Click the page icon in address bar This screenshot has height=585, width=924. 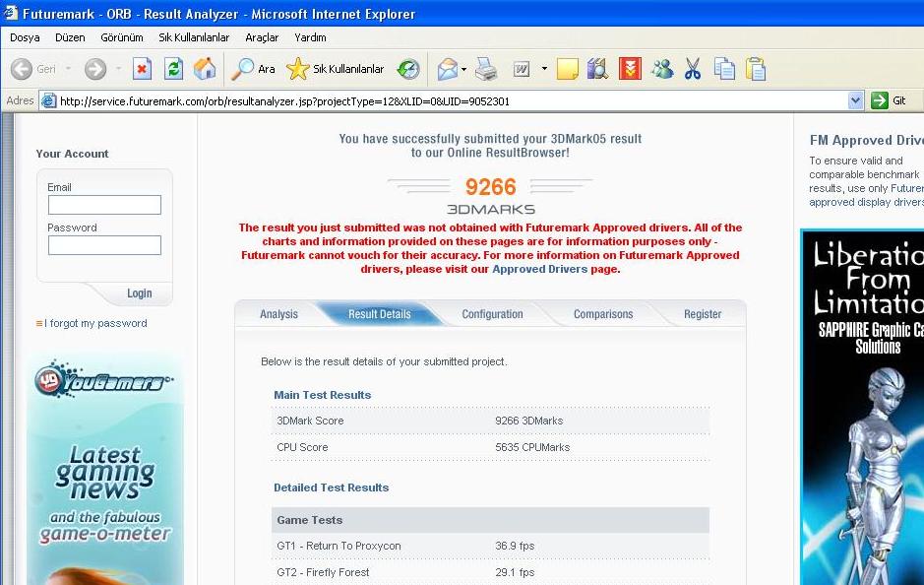pos(49,100)
